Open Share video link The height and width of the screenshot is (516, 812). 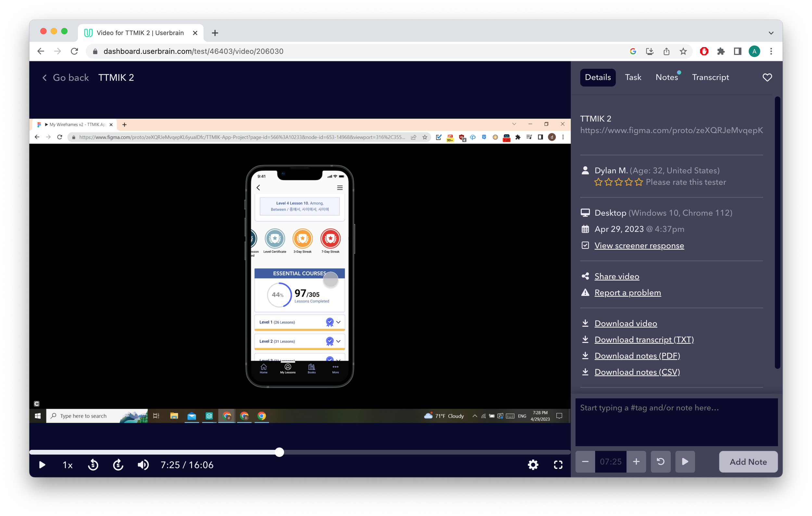point(616,276)
